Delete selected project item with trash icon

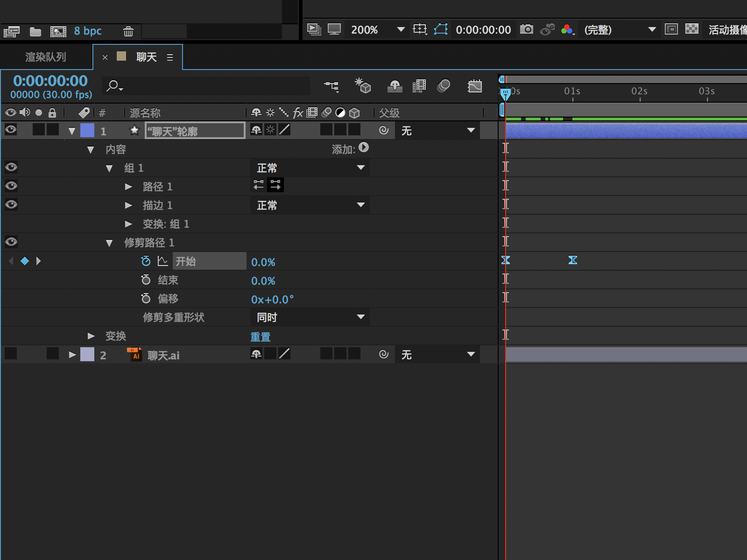(x=128, y=31)
